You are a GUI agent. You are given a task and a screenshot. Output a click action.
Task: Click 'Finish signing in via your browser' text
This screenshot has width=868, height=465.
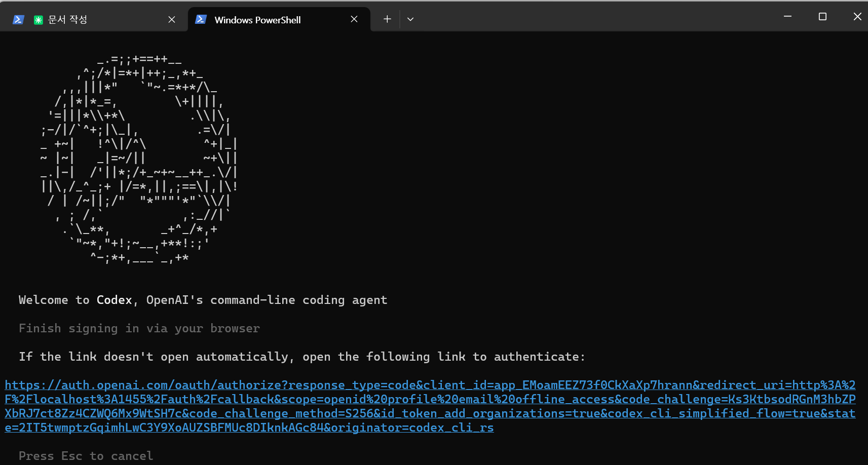(139, 328)
